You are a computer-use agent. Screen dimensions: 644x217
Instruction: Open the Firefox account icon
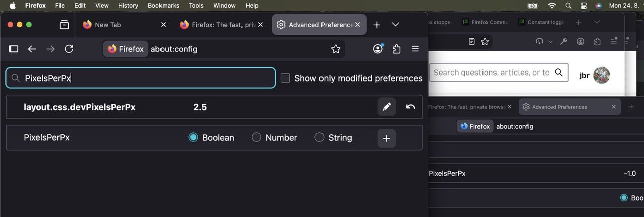pyautogui.click(x=378, y=49)
